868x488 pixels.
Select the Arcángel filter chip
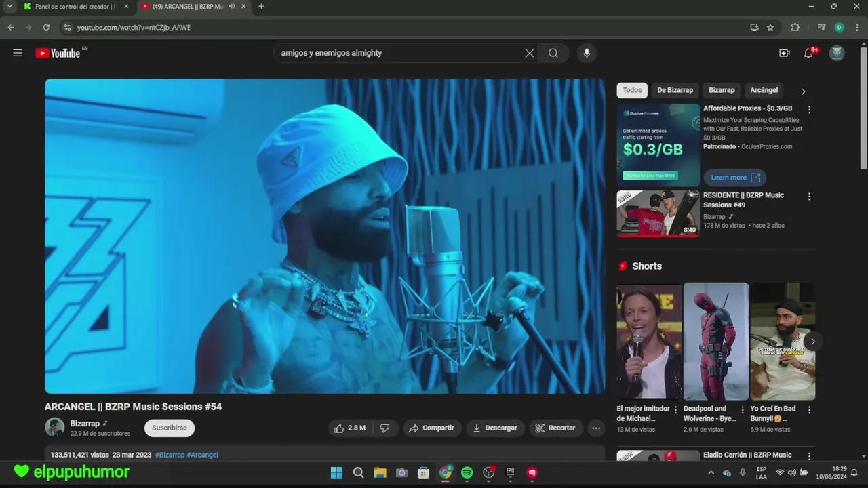point(764,90)
